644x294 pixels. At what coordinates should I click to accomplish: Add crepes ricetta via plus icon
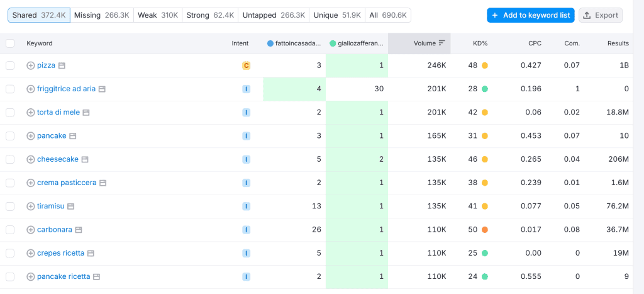pos(30,253)
